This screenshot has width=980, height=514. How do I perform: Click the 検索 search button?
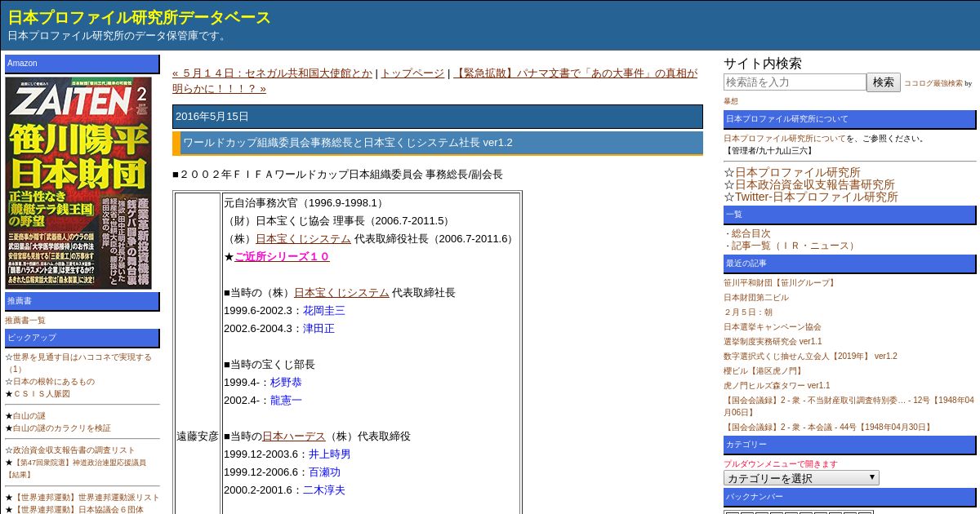click(884, 82)
